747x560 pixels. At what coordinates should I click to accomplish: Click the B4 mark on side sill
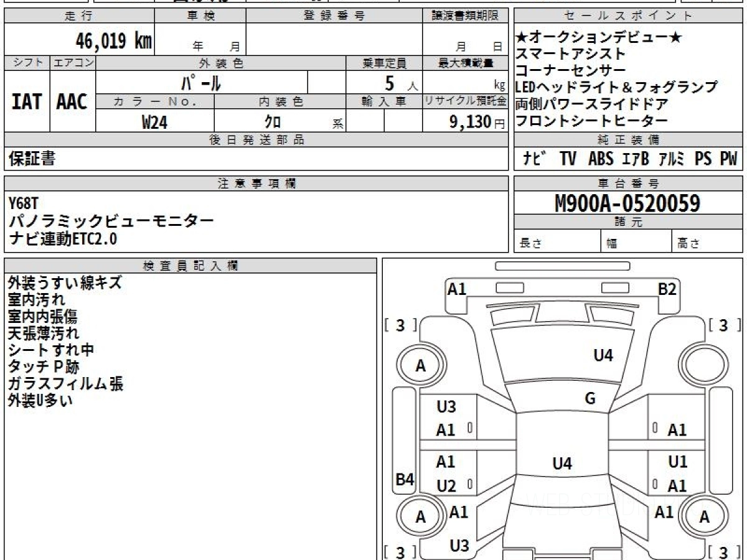tap(405, 479)
